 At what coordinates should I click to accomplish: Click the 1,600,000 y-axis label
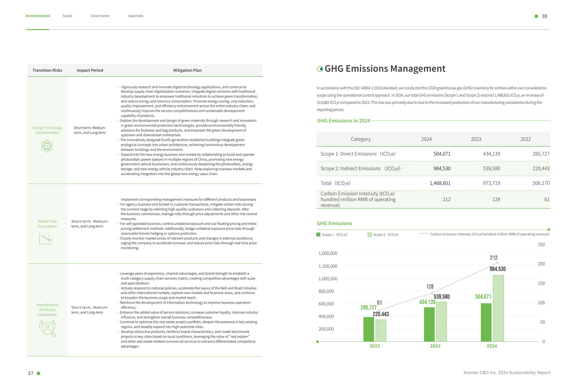(x=328, y=253)
